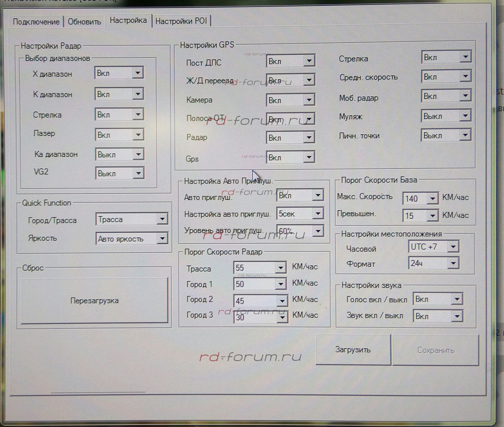Image resolution: width=504 pixels, height=427 pixels.
Task: Open the Яркость Авто яркость dropdown
Action: [x=162, y=238]
